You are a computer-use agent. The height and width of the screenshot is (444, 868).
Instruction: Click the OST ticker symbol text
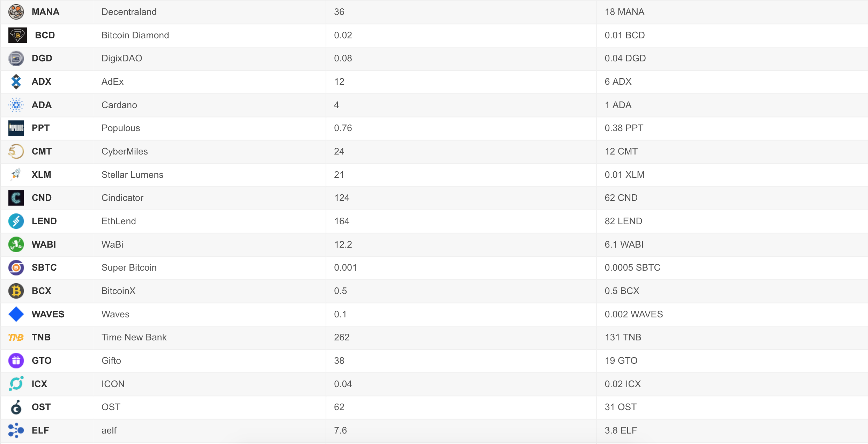41,407
